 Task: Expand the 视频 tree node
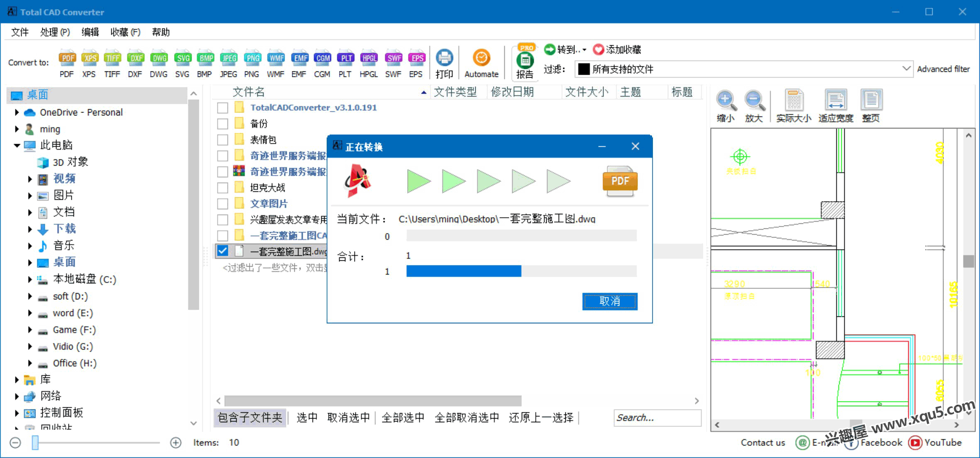[30, 179]
